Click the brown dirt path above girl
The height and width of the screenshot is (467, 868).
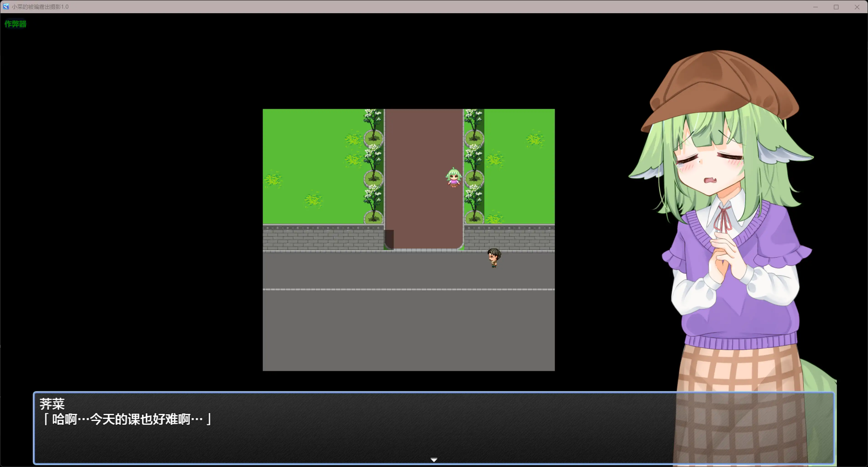(424, 138)
